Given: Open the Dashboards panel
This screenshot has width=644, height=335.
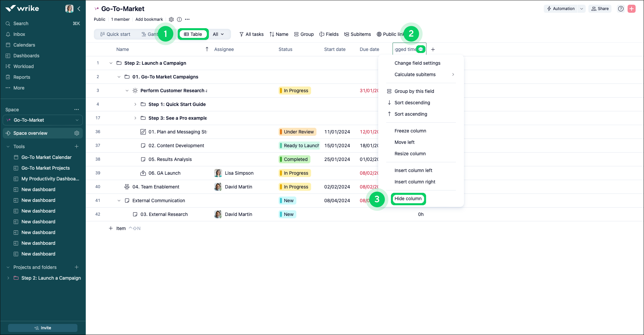Looking at the screenshot, I should pos(26,56).
